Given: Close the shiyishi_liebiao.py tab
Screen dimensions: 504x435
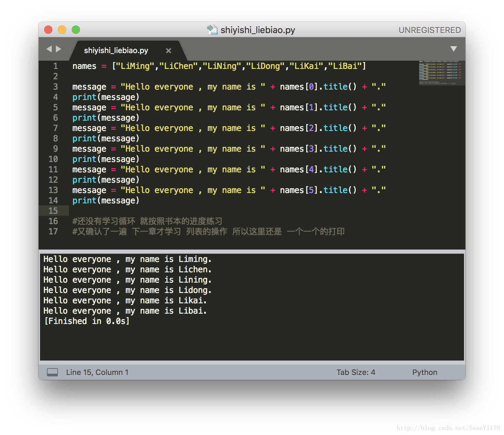Looking at the screenshot, I should click(169, 51).
